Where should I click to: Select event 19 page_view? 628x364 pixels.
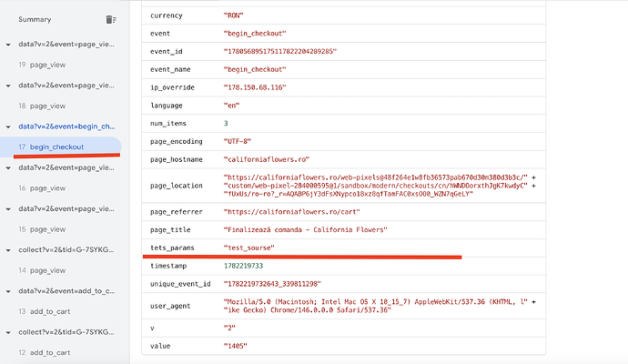click(x=42, y=65)
